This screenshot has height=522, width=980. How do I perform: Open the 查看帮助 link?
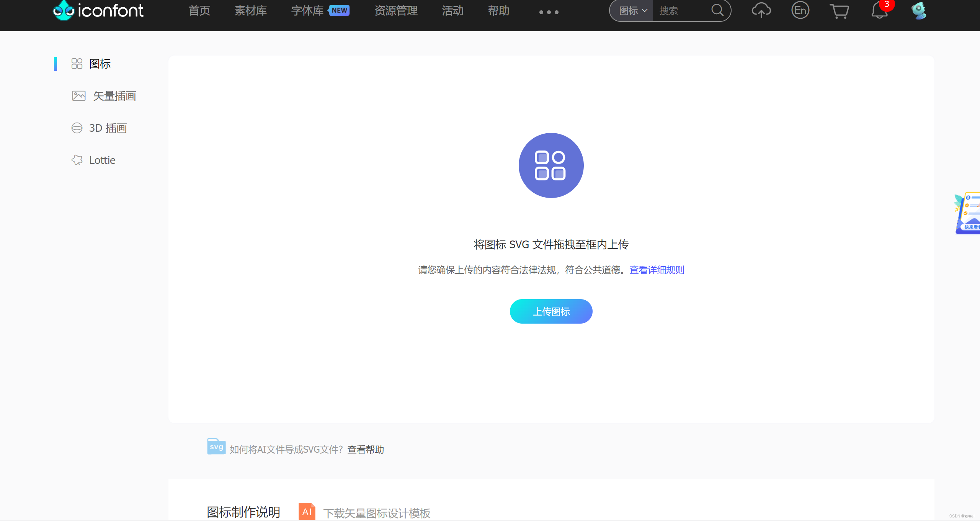[x=366, y=450]
